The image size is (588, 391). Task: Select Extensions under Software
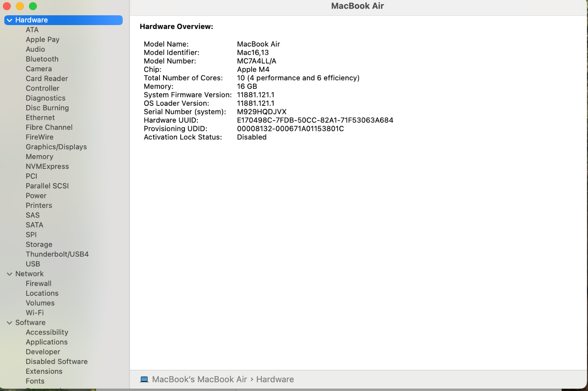click(44, 371)
